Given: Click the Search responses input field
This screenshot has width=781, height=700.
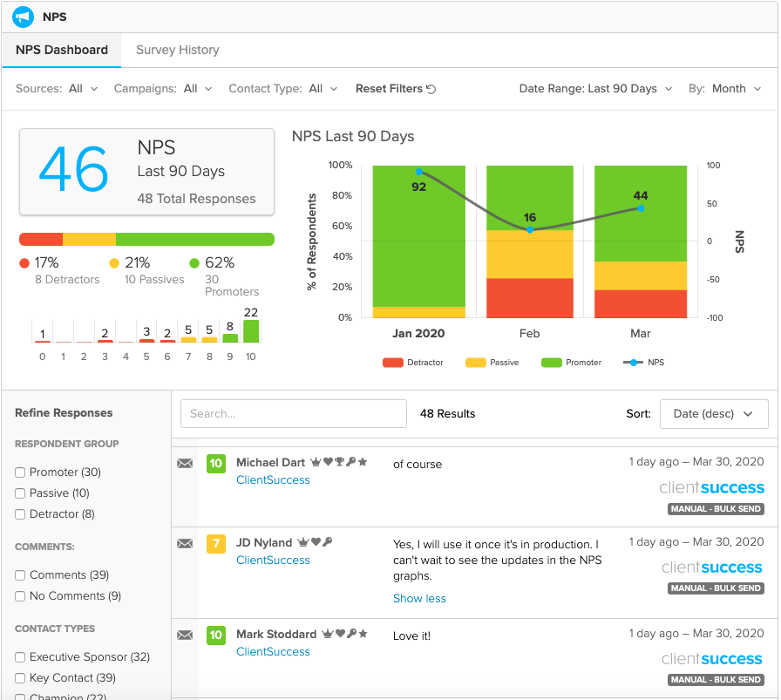Looking at the screenshot, I should point(294,414).
